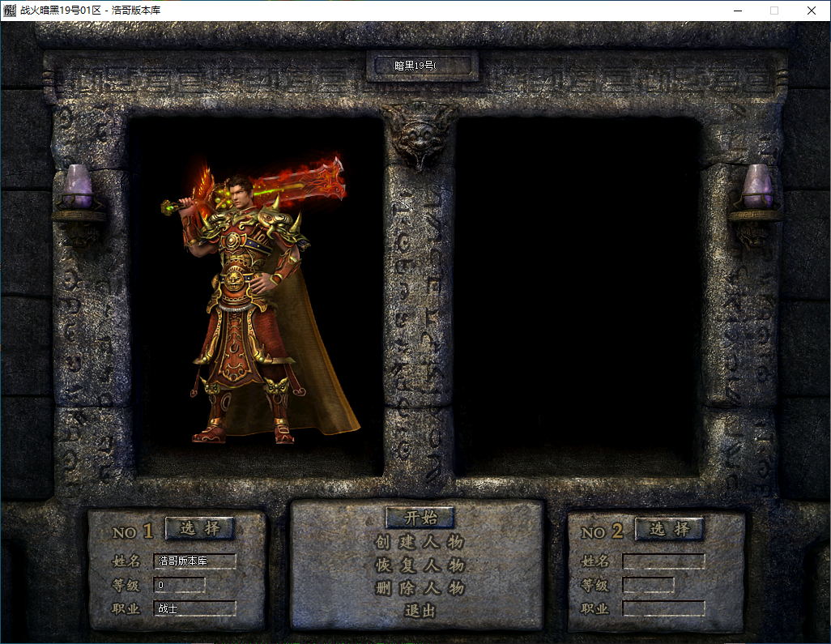Click the server name plate 暗黑19号
The width and height of the screenshot is (831, 644).
[423, 66]
